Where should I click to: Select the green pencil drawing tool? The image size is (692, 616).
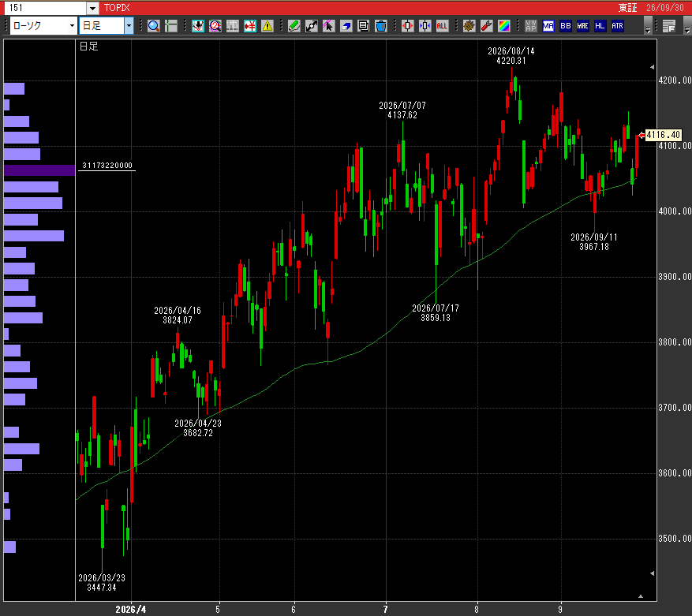pos(294,26)
